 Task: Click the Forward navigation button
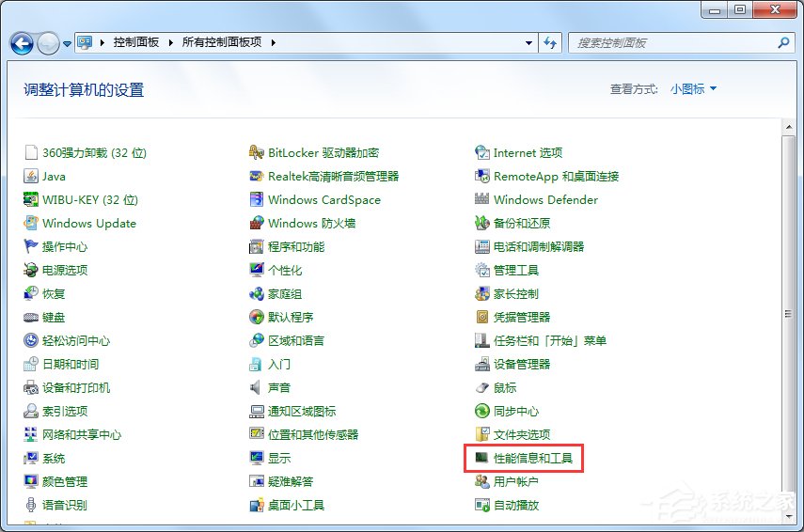pos(49,43)
